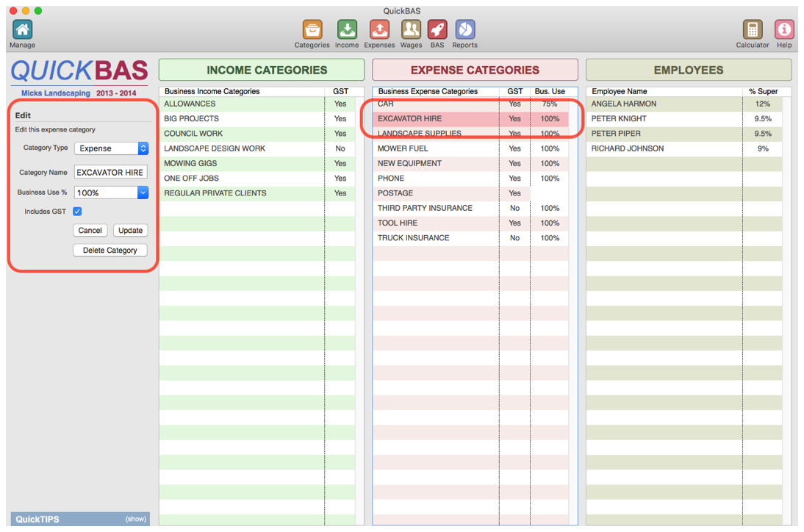Screen dimensions: 804x532
Task: Open the Category Type dropdown
Action: click(111, 148)
